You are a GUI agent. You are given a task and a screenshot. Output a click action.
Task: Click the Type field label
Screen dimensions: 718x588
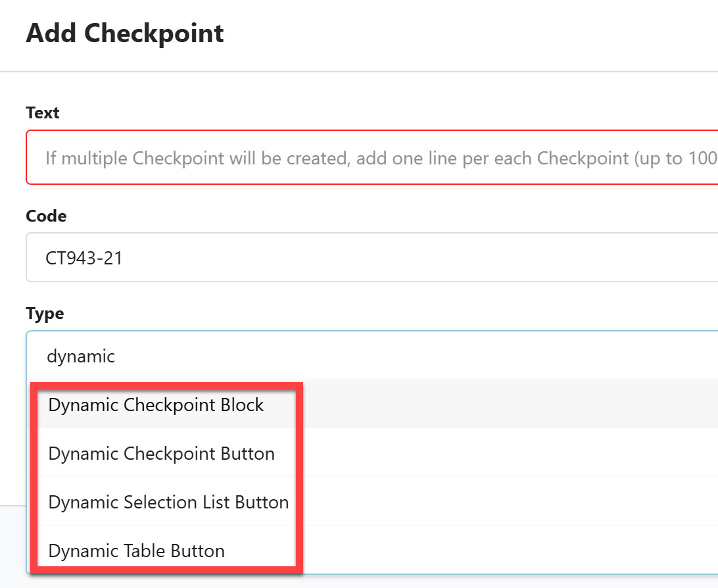[x=44, y=314]
